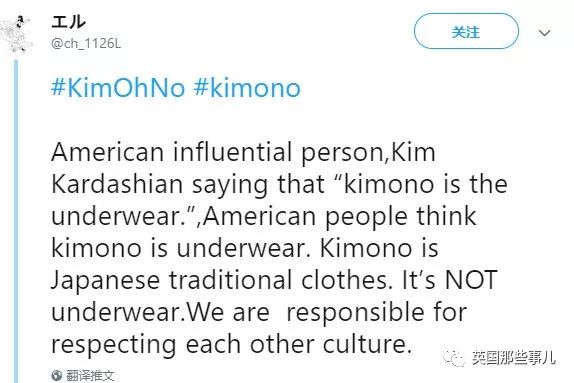Screen dimensions: 574x383
Task: Click the line starting "underwear.",American people"
Action: (x=264, y=216)
